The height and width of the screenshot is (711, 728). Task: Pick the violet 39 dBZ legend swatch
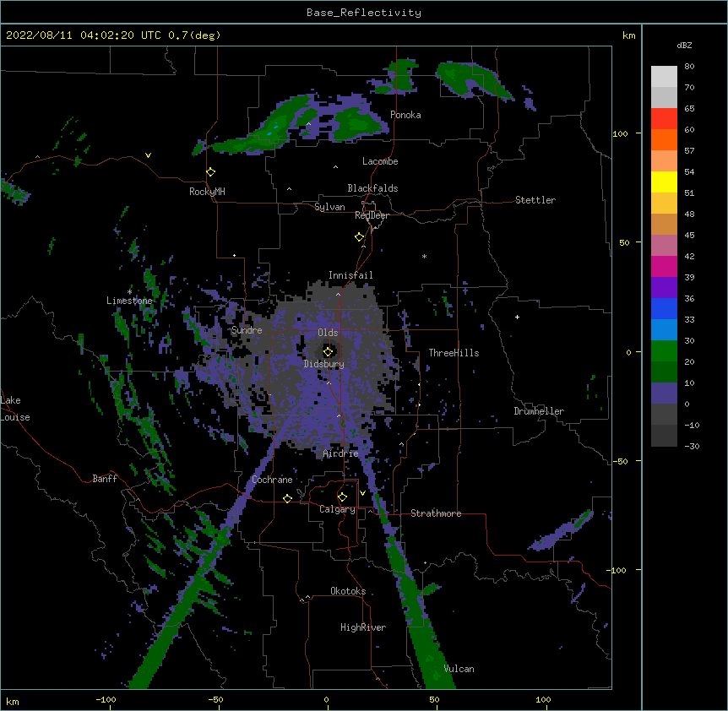664,288
